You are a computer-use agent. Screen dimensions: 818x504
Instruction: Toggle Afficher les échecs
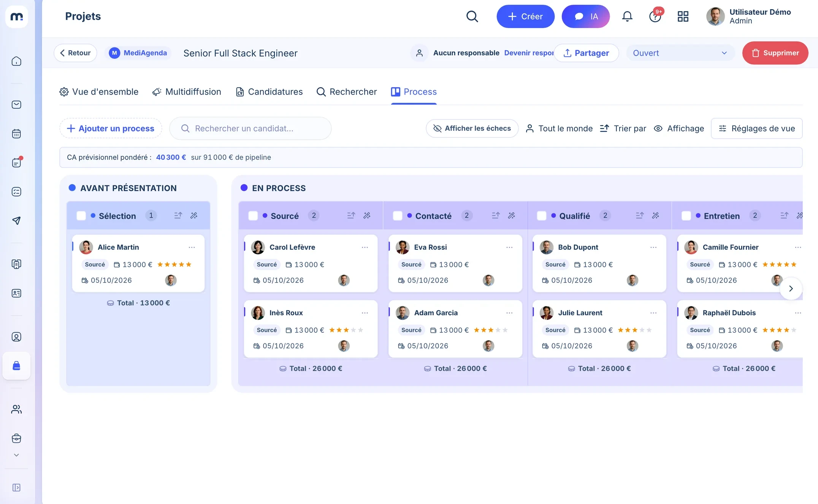click(472, 128)
